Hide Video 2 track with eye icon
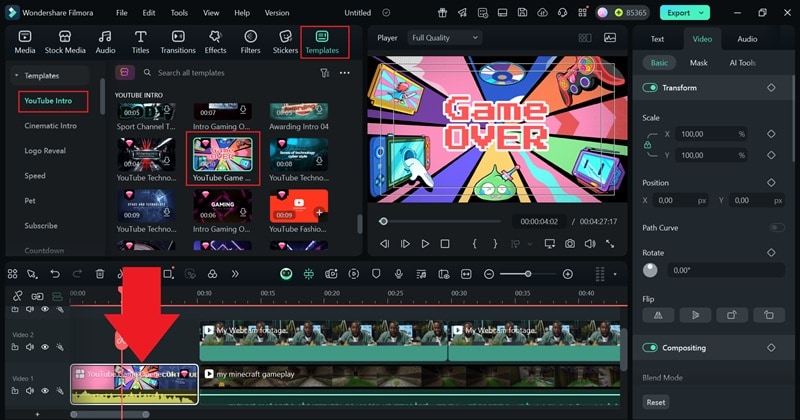The height and width of the screenshot is (420, 800). (45, 347)
